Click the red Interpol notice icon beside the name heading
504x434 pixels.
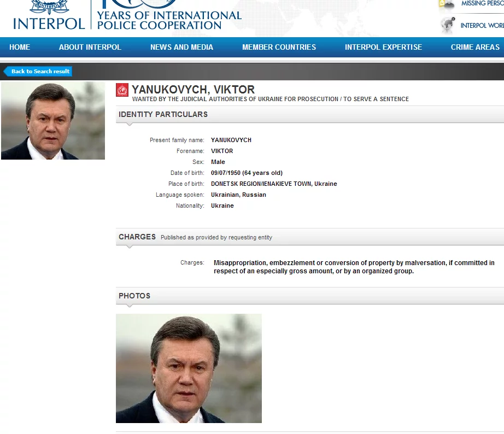pos(122,90)
